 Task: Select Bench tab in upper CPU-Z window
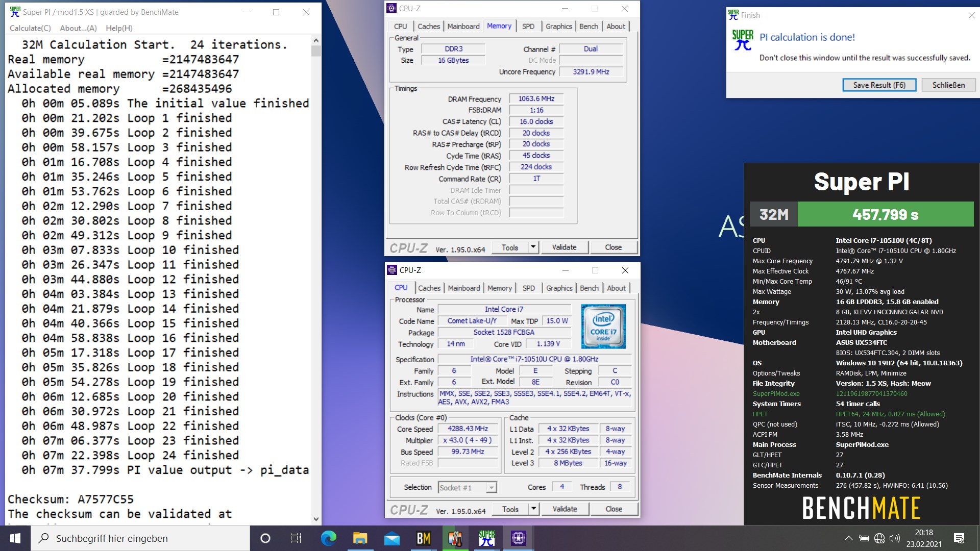click(589, 27)
